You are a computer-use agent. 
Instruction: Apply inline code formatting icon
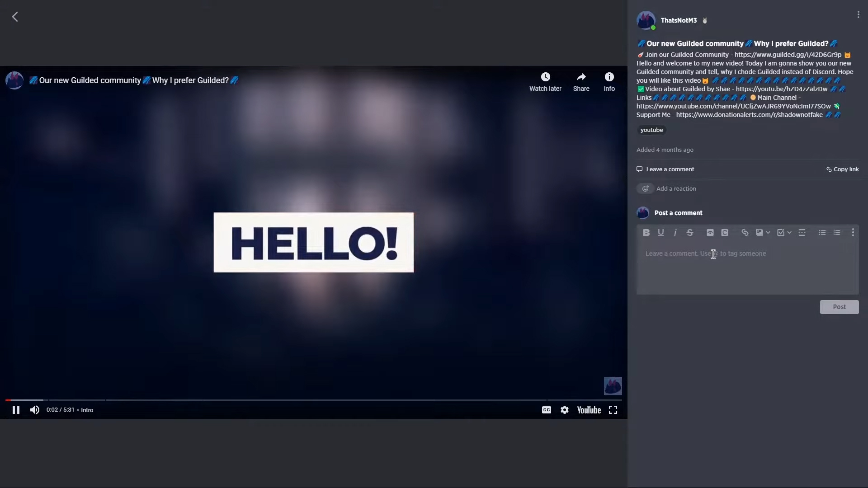(x=724, y=232)
